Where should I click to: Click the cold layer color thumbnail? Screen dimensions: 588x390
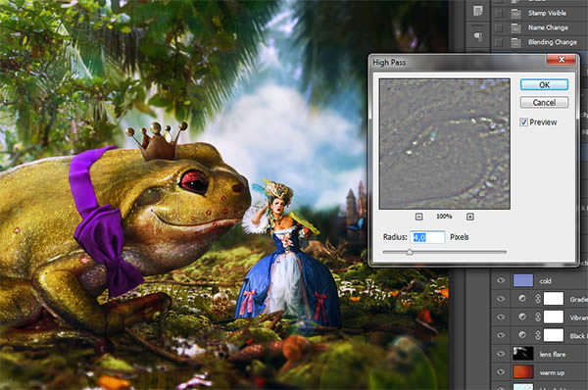pyautogui.click(x=523, y=280)
